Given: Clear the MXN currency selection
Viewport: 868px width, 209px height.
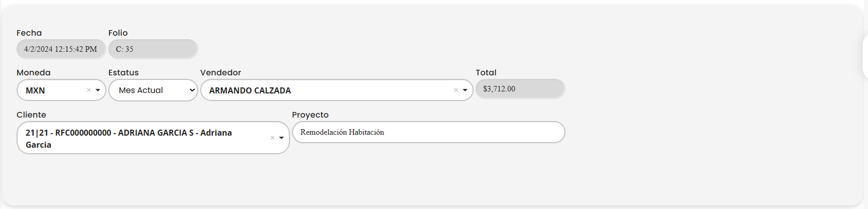Looking at the screenshot, I should click(x=89, y=90).
